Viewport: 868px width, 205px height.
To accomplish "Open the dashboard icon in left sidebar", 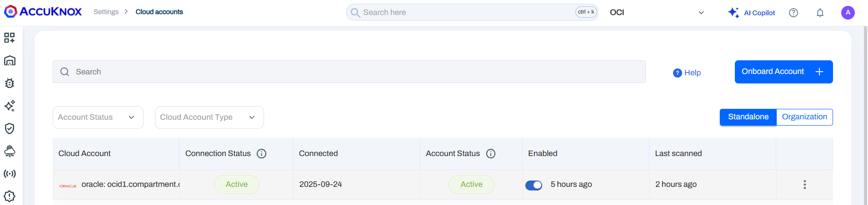I will (x=10, y=38).
